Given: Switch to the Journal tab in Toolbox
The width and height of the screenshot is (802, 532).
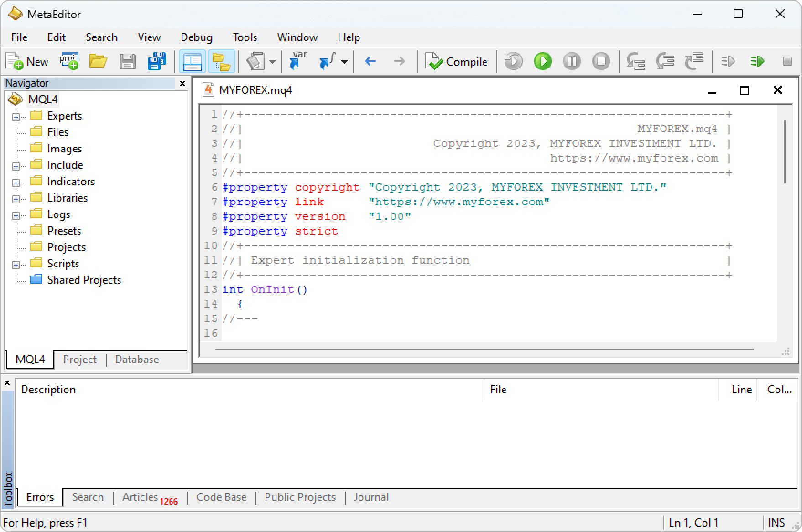Looking at the screenshot, I should tap(371, 497).
